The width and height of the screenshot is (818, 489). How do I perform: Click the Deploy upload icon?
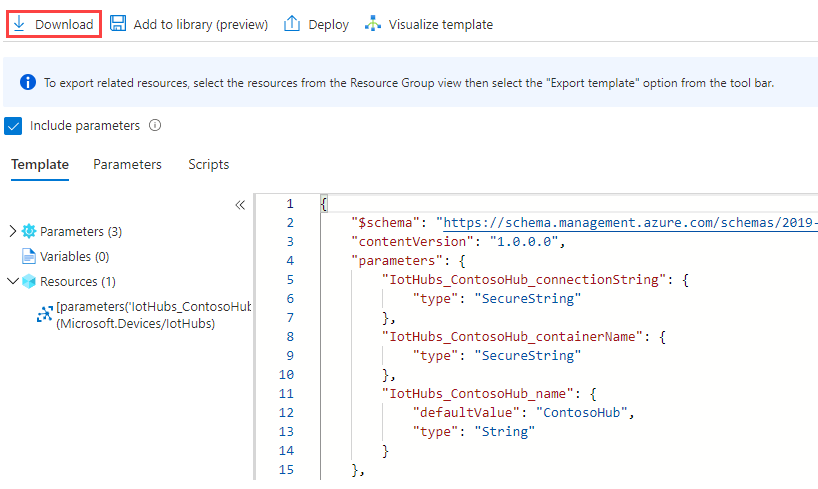[x=292, y=24]
